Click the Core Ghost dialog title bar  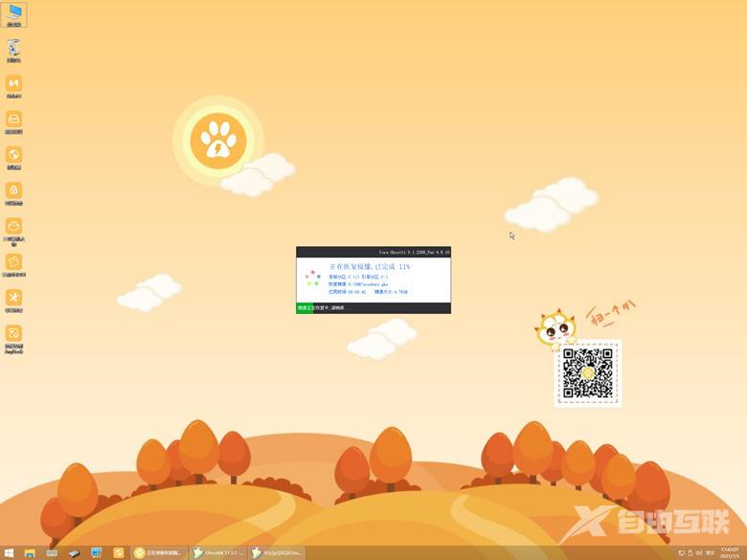[373, 252]
